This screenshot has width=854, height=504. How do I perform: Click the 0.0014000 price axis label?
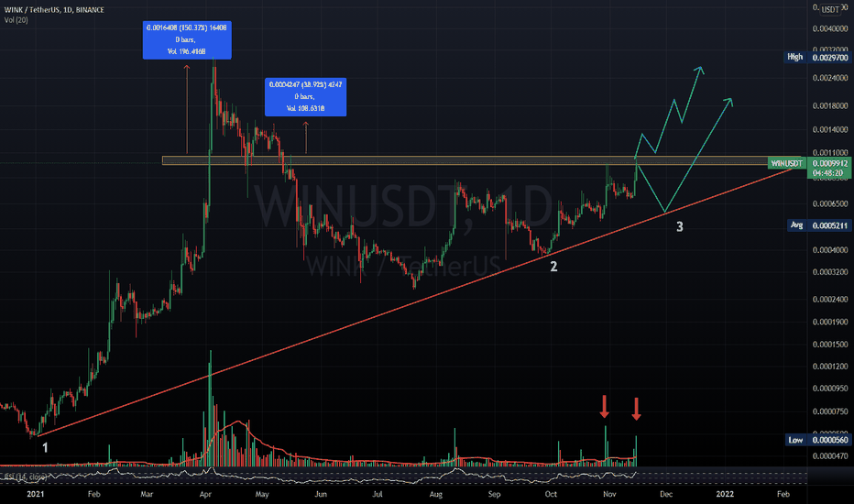830,130
